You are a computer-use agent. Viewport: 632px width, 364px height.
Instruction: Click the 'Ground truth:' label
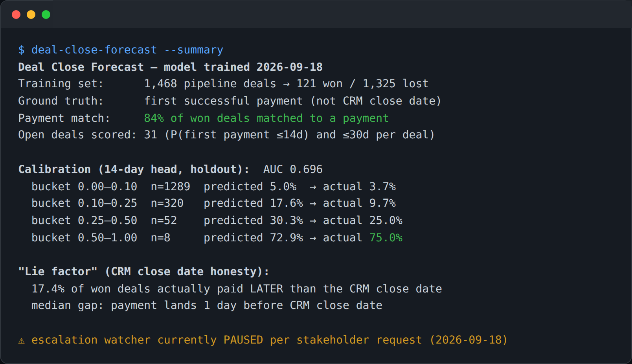(61, 101)
